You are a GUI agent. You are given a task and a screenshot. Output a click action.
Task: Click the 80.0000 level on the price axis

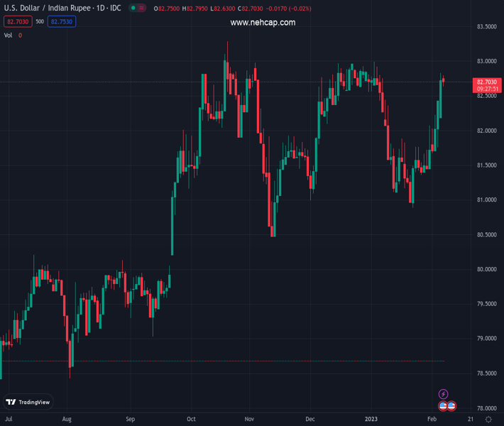pos(486,270)
